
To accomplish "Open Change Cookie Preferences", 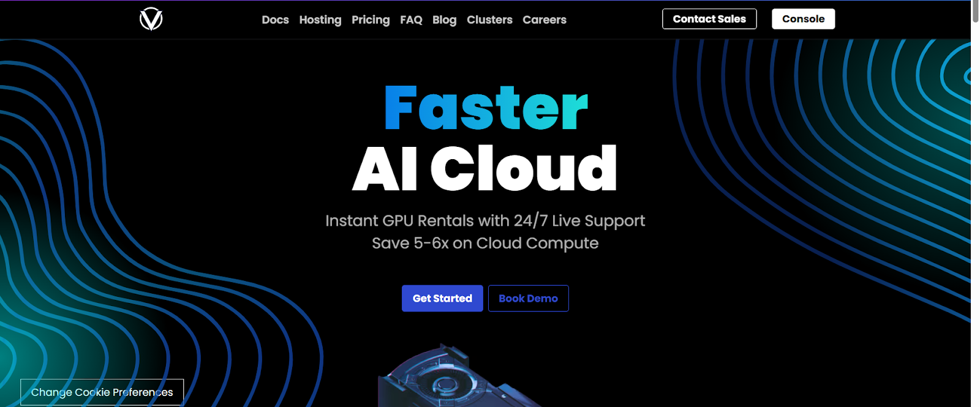I will pyautogui.click(x=102, y=392).
